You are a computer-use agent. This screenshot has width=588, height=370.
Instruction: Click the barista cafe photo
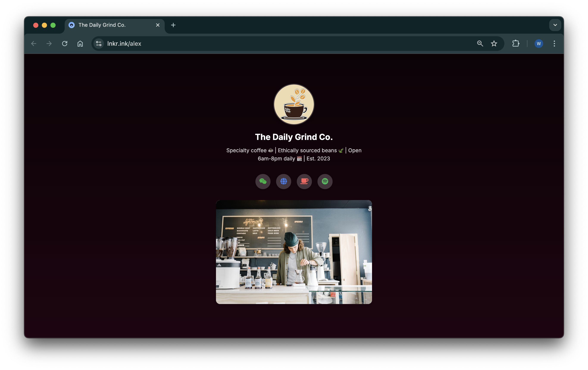[x=294, y=252]
